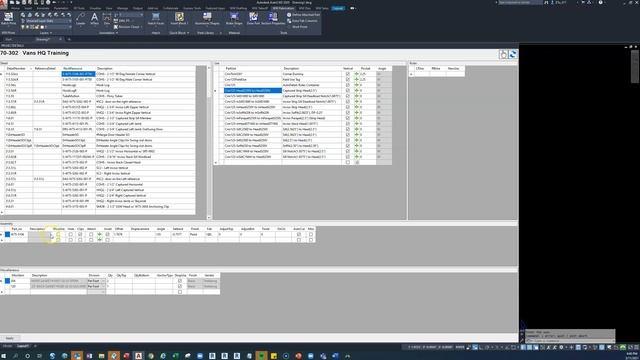Click green arrow icon in Assembly 8075-0104 row
This screenshot has height=360, width=640.
coord(99,235)
